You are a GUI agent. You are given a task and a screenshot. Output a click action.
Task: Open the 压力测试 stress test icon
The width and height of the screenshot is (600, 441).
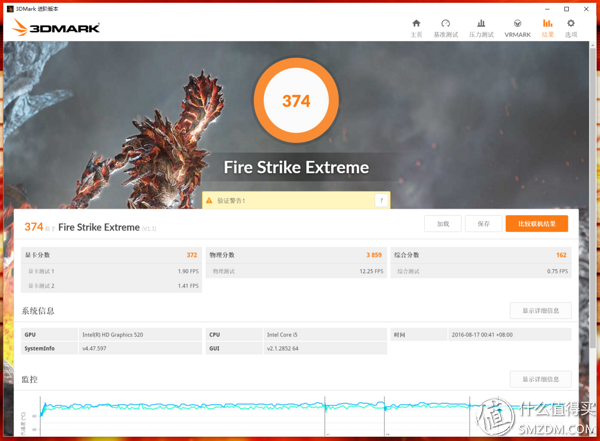(x=481, y=27)
